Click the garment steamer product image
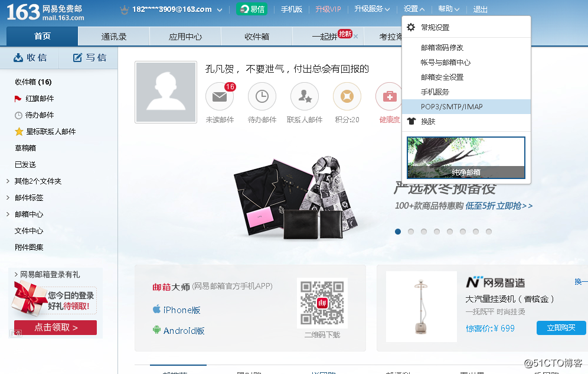 pos(421,307)
